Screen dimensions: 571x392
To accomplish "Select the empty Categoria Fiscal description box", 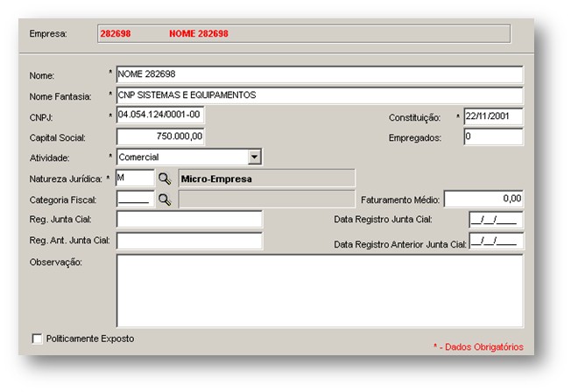I will (x=266, y=199).
